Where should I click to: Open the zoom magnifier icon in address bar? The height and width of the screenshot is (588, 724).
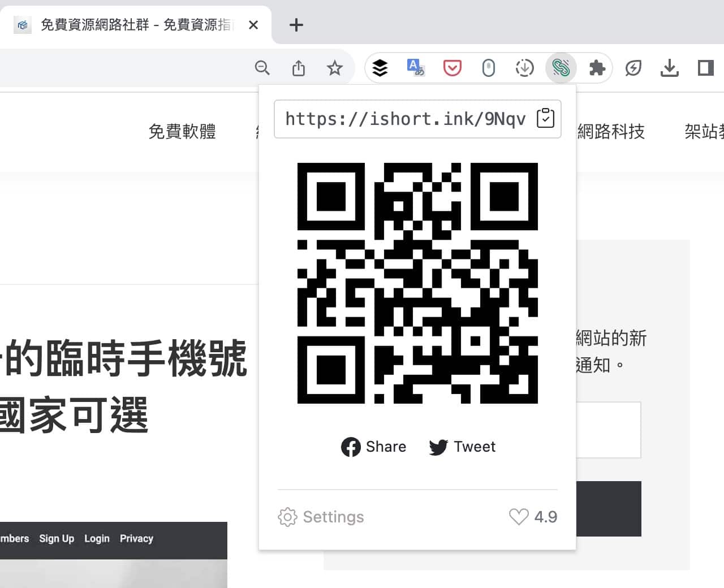[262, 68]
